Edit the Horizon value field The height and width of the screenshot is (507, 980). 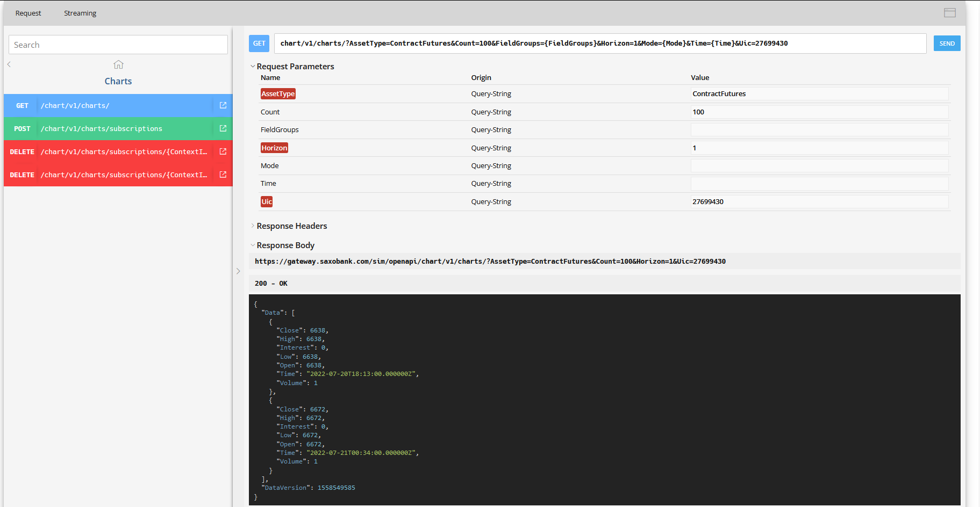click(819, 148)
